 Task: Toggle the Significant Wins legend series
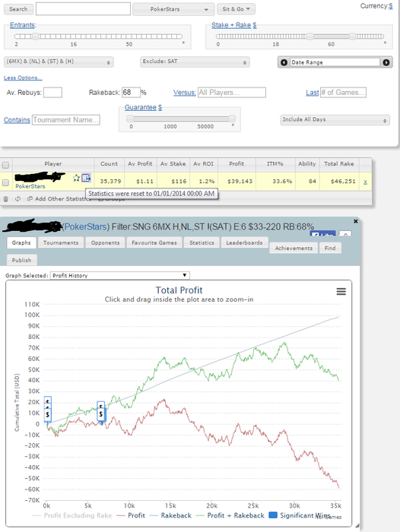pyautogui.click(x=300, y=515)
